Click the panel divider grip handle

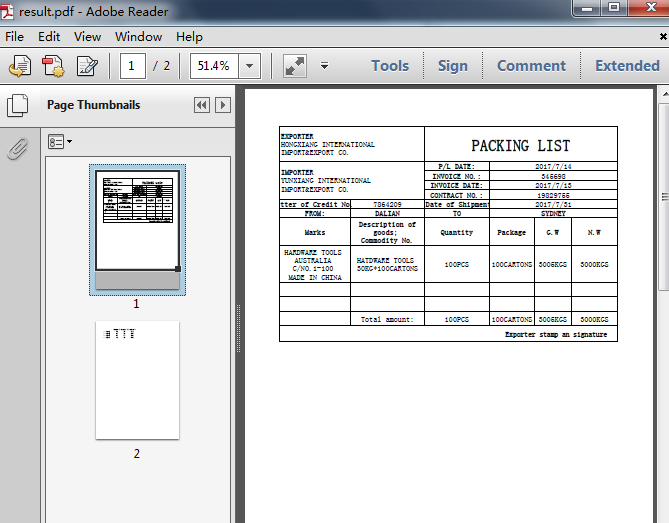point(239,328)
